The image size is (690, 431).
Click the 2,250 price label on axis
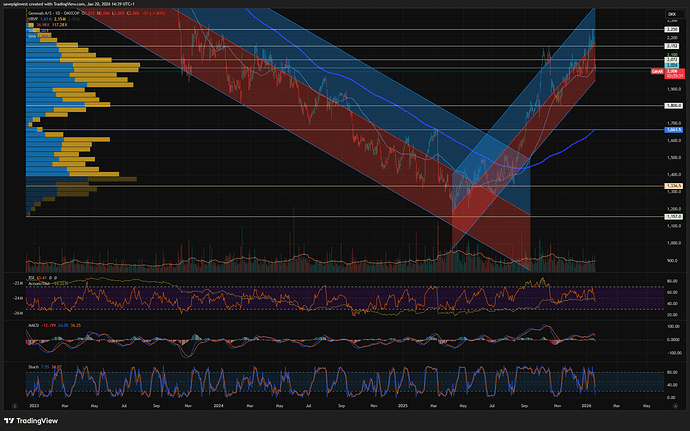pyautogui.click(x=672, y=30)
